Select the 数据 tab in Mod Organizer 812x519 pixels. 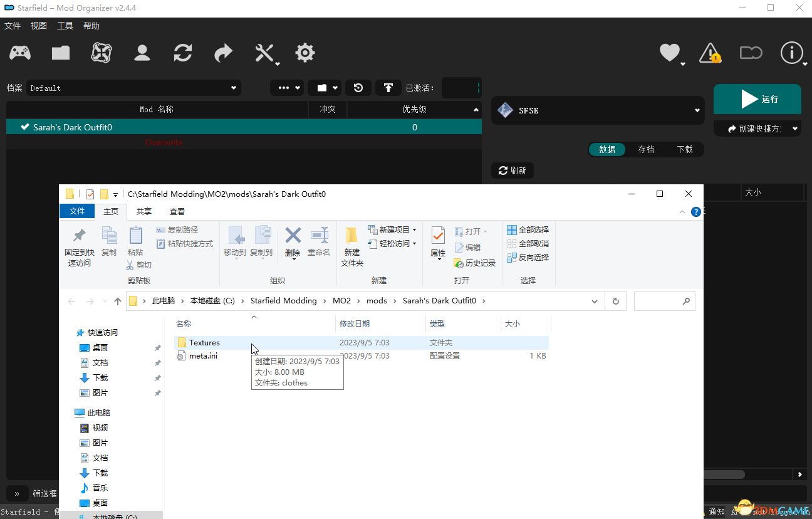(x=607, y=149)
